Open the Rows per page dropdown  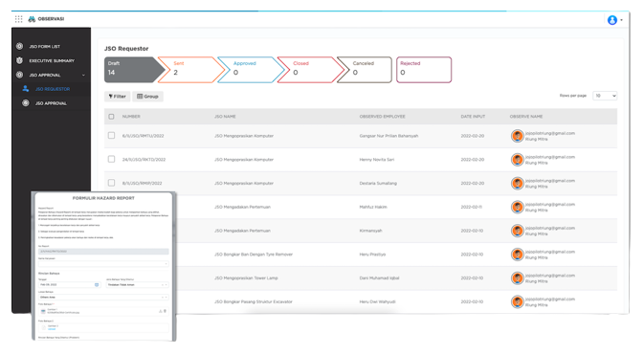[605, 96]
